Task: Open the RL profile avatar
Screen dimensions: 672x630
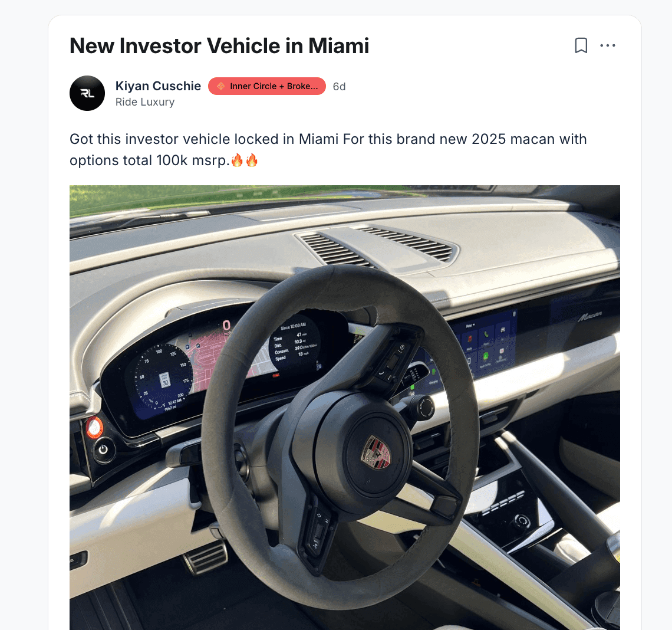Action: point(87,93)
